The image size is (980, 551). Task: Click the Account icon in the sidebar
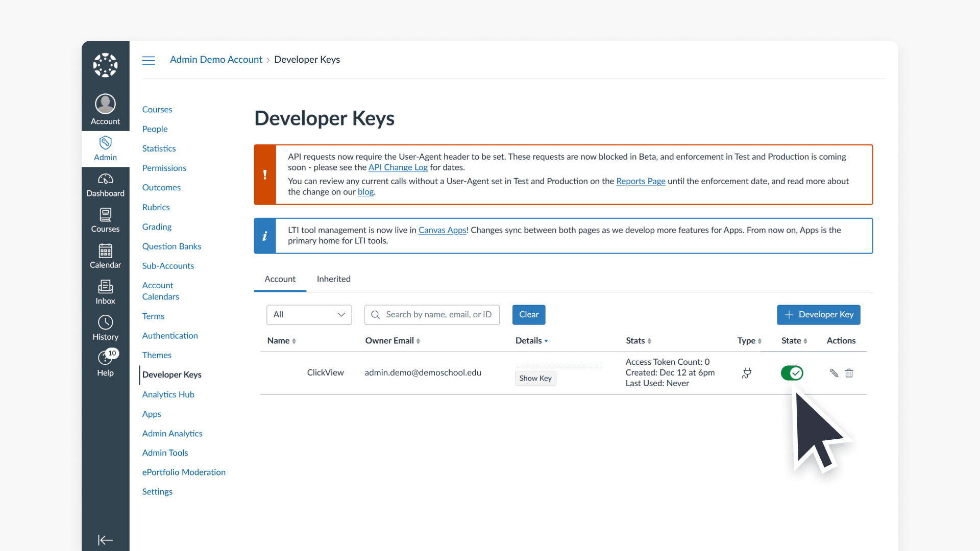tap(105, 109)
